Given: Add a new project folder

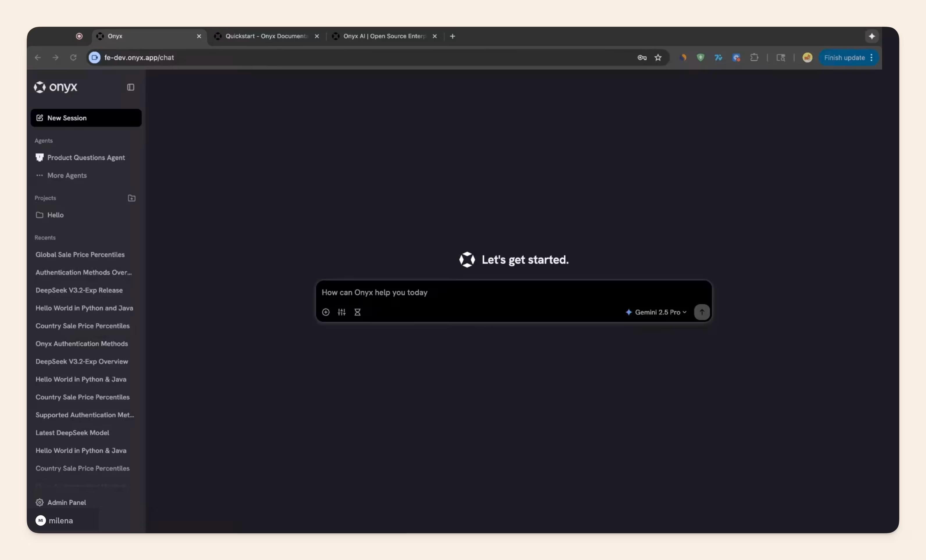Looking at the screenshot, I should [131, 198].
